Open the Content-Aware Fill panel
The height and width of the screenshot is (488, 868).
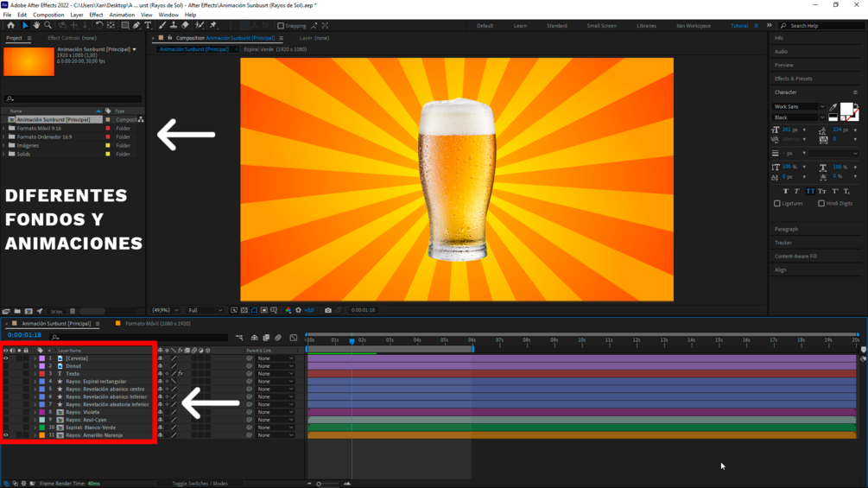(x=795, y=257)
